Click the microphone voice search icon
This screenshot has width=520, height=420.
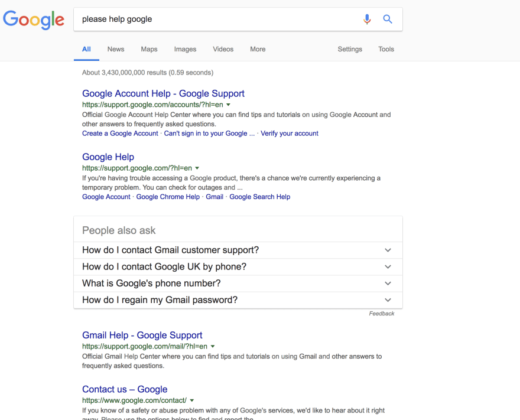pos(367,19)
